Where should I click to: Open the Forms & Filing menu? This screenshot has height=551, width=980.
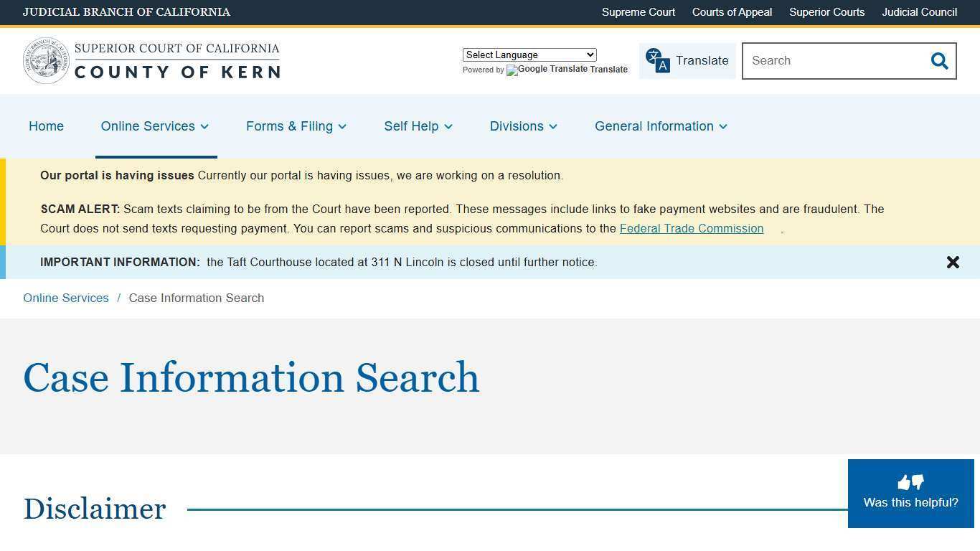click(x=296, y=126)
